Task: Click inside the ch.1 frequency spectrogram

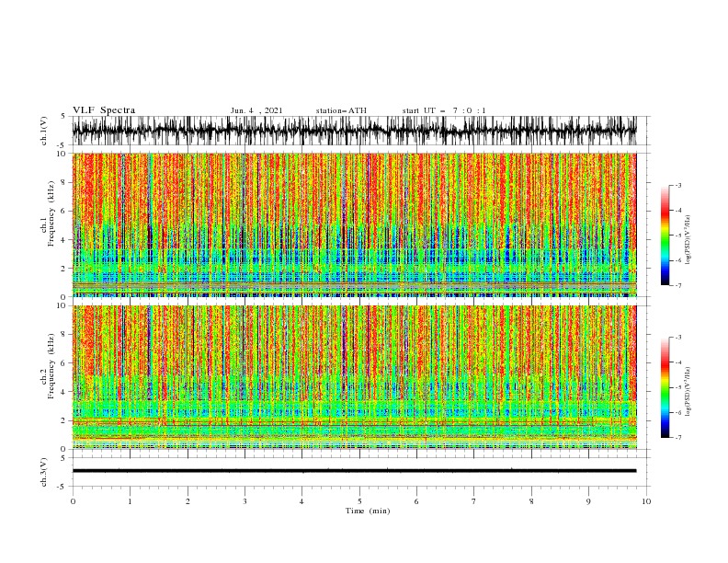Action: 354,224
